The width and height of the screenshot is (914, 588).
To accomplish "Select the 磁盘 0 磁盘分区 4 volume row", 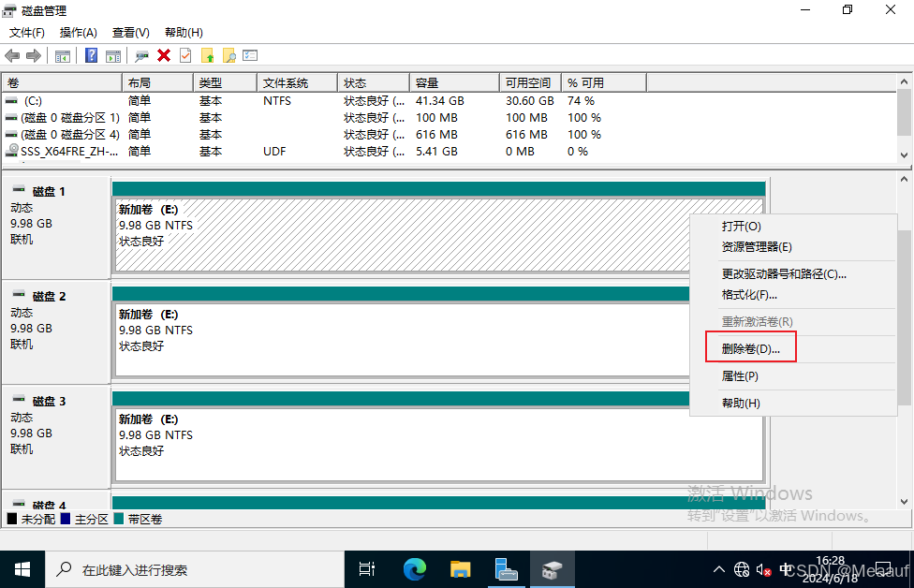I will point(449,135).
